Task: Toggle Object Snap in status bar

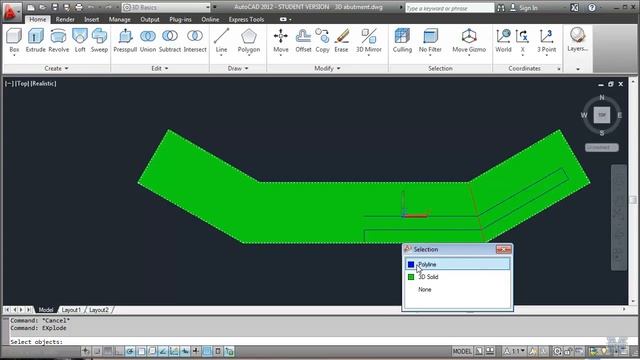Action: coord(141,351)
